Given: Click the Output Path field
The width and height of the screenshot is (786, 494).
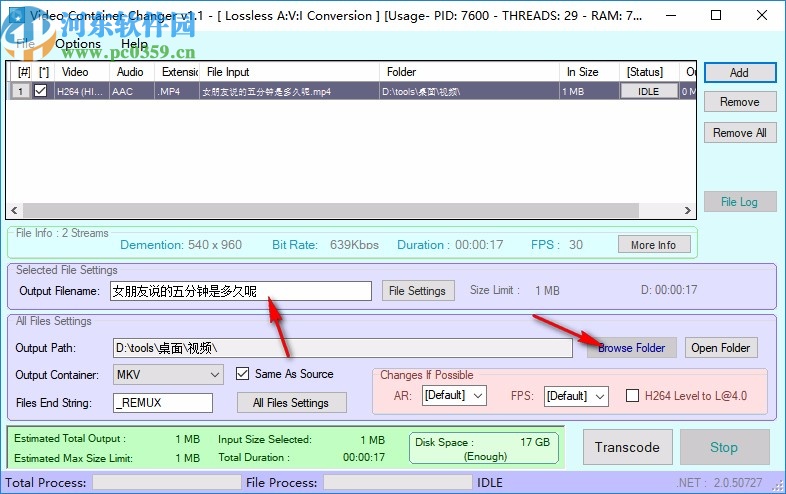Looking at the screenshot, I should [343, 348].
